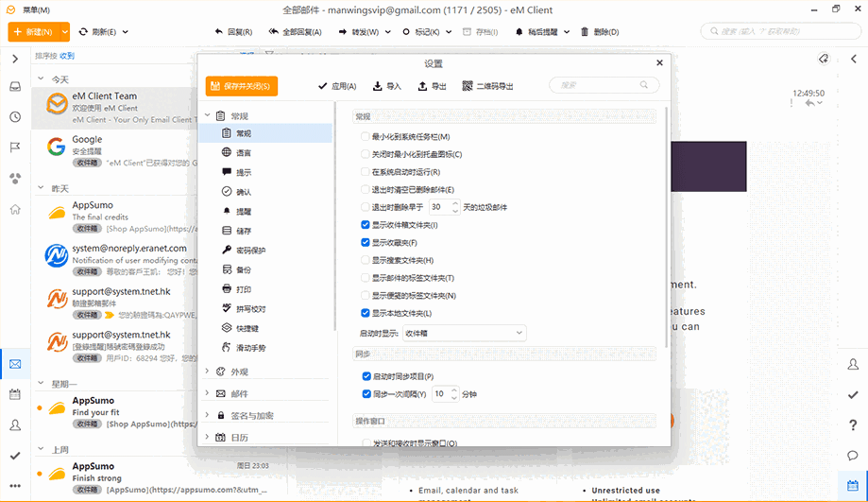Open inbox tray icon in left sidebar
This screenshot has height=502, width=868.
pos(15,87)
